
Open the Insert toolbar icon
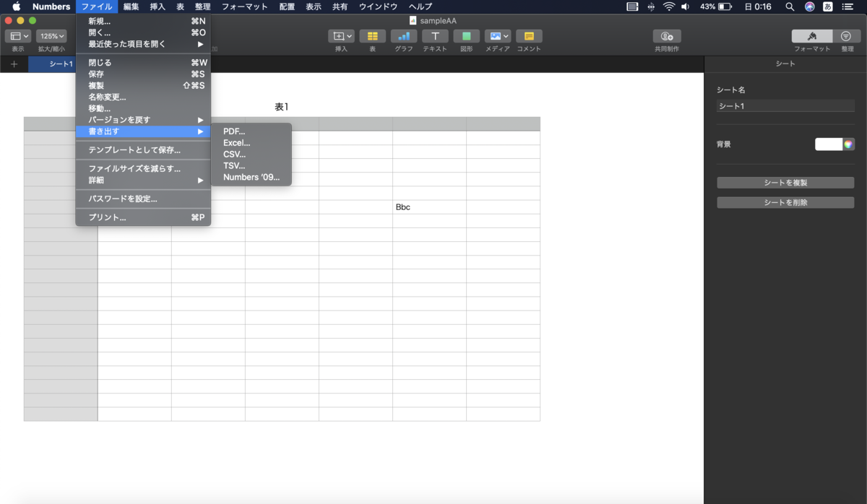(x=341, y=36)
